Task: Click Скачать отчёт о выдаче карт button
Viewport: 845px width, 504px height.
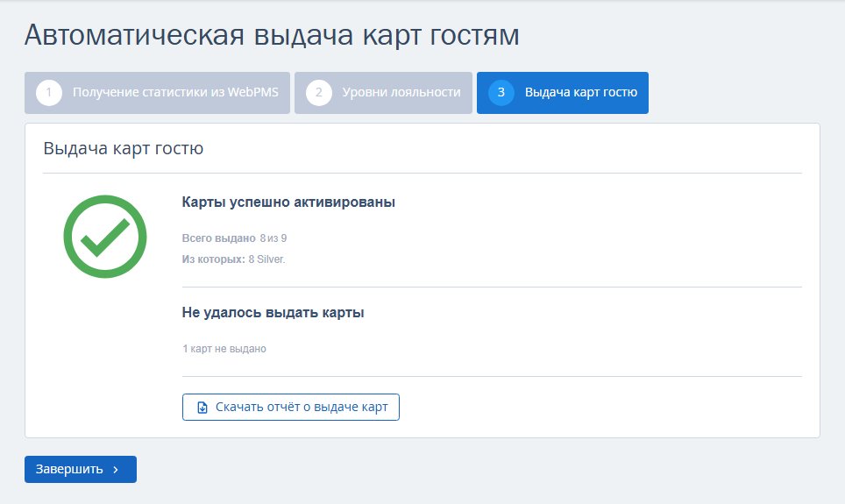Action: (x=291, y=407)
